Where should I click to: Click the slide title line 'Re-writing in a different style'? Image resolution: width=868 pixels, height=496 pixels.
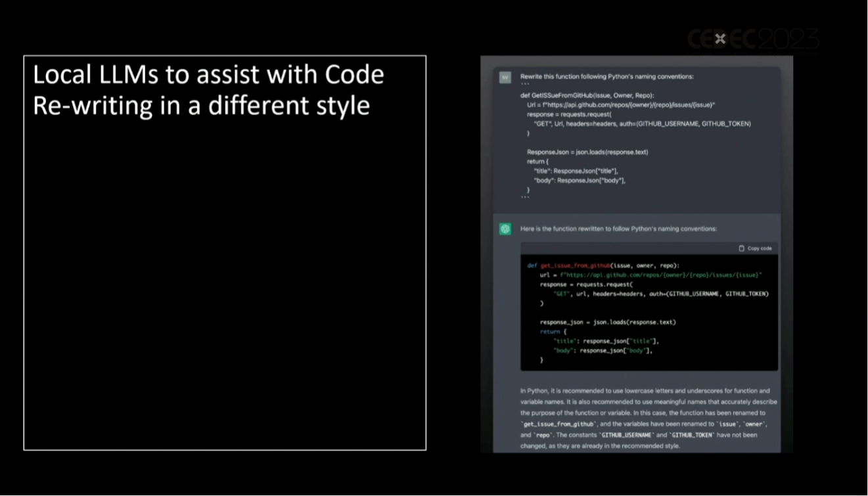tap(201, 106)
